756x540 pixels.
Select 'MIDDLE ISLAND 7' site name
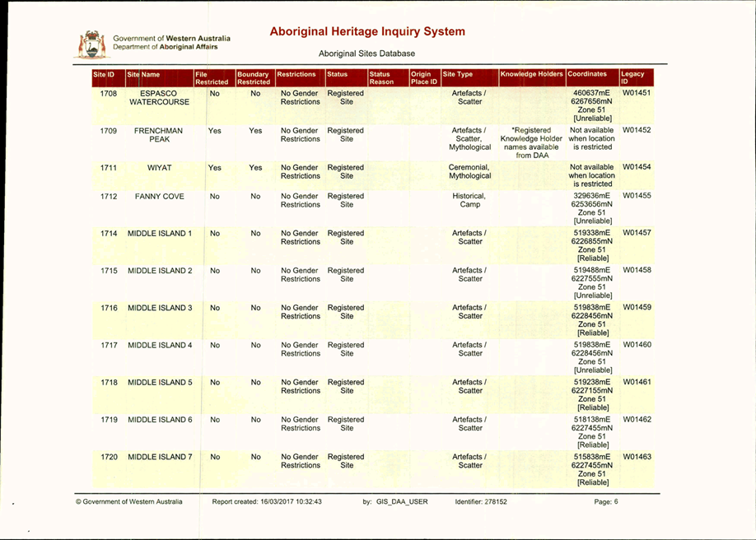[160, 457]
